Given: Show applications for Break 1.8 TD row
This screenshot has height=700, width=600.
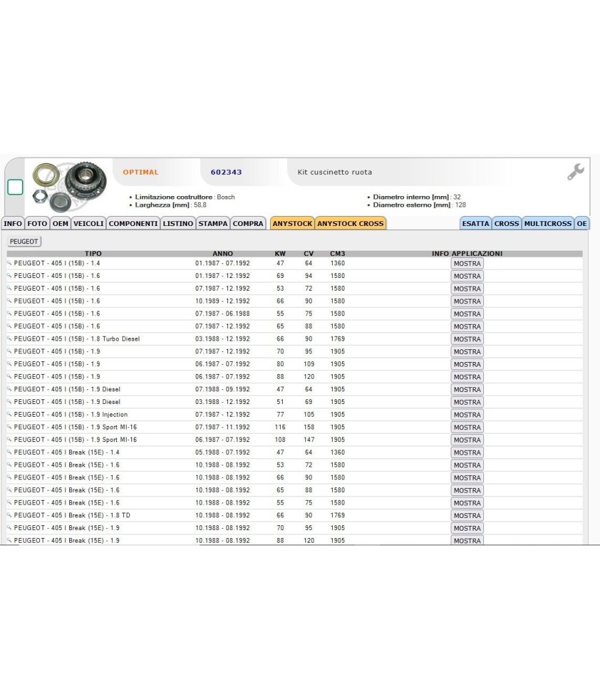Looking at the screenshot, I should pyautogui.click(x=467, y=515).
